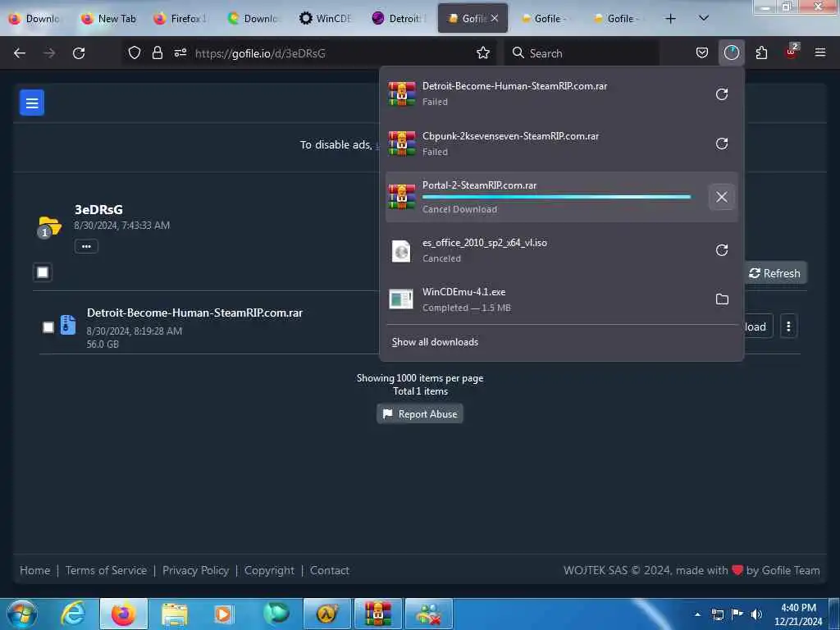The height and width of the screenshot is (630, 840).
Task: Cancel the Portal-2 download
Action: (x=722, y=197)
